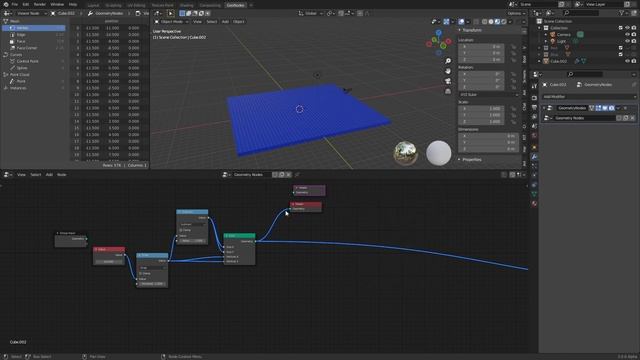The height and width of the screenshot is (360, 640).
Task: Select Camera in outliner
Action: 564,34
